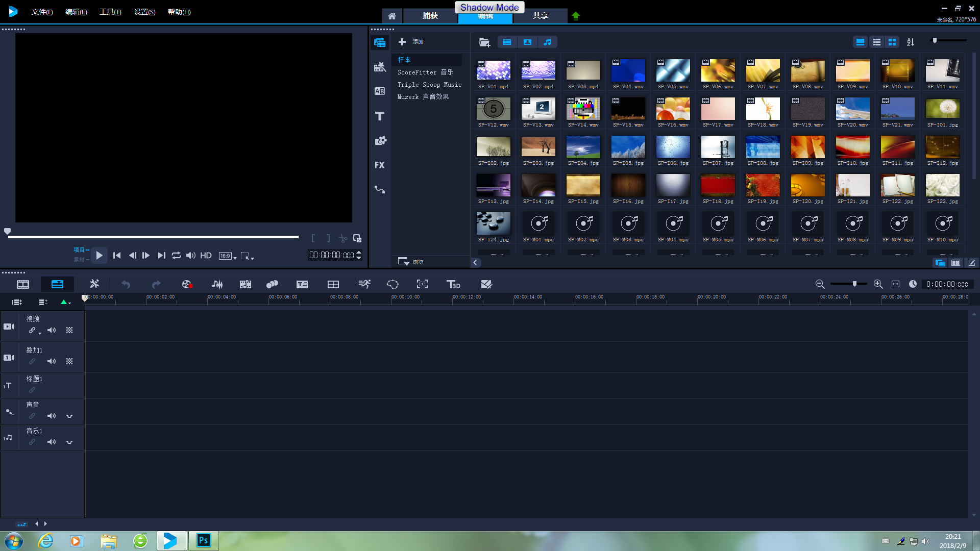Screen dimensions: 980x551
Task: Switch to the 捕获 tab
Action: [x=430, y=16]
